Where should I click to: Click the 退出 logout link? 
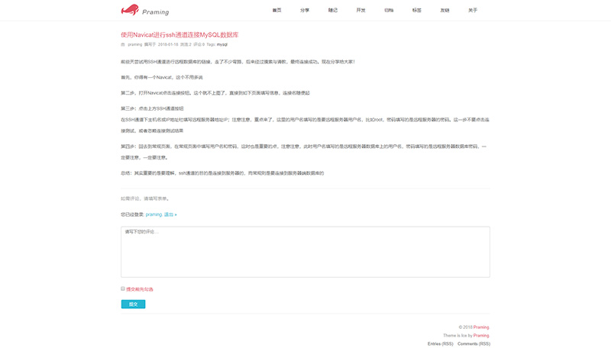(170, 214)
